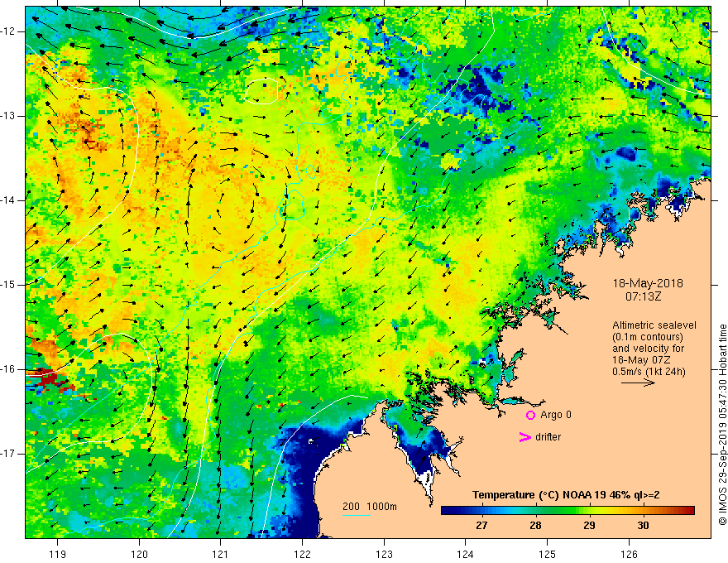Click the dark blue end of color bar

tap(447, 511)
